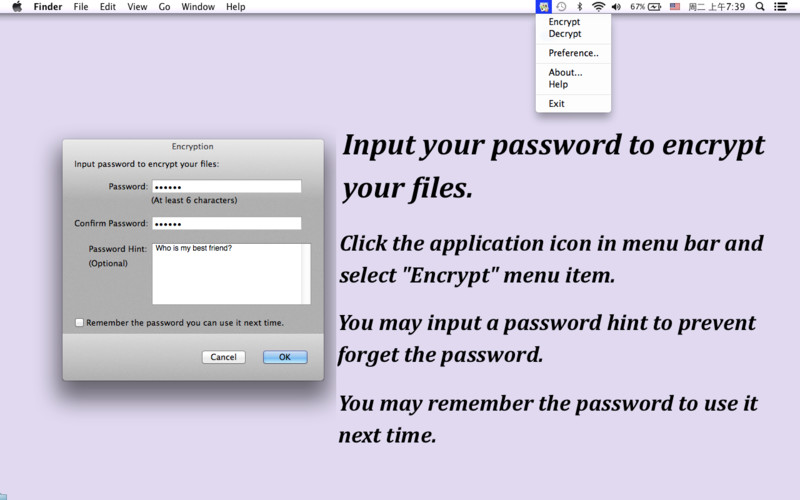Open Preference.. from the app menu
Viewport: 800px width, 500px height.
(573, 53)
